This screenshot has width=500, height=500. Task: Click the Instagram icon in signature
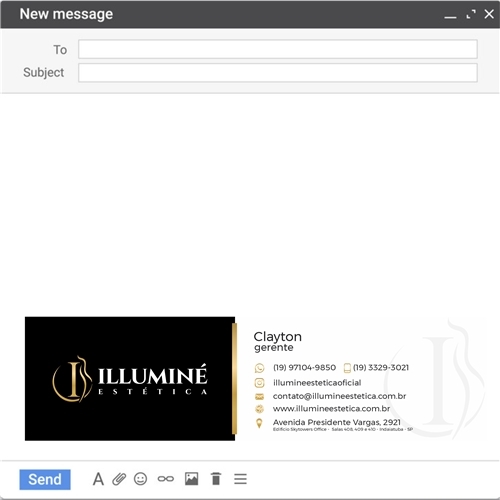click(259, 383)
